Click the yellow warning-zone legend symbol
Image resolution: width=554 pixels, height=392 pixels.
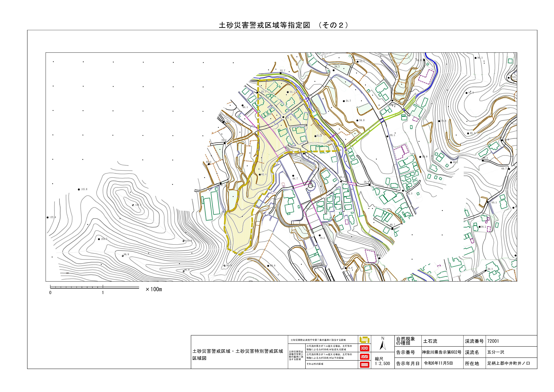364,340
